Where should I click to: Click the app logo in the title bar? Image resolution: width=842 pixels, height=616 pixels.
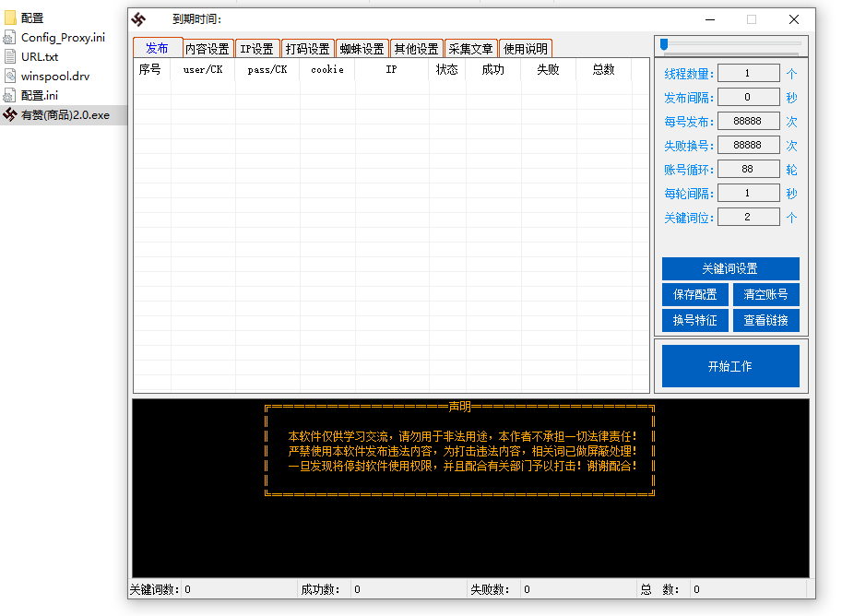(x=139, y=18)
